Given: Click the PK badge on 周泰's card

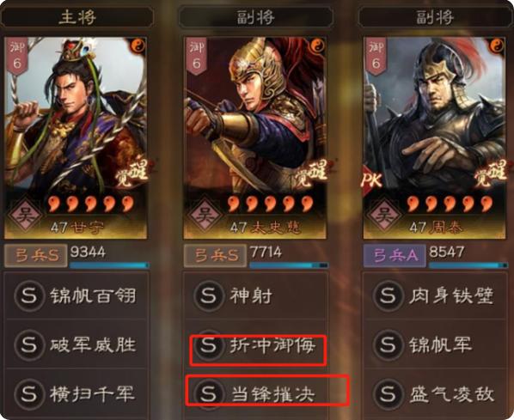Looking at the screenshot, I should pyautogui.click(x=371, y=180).
